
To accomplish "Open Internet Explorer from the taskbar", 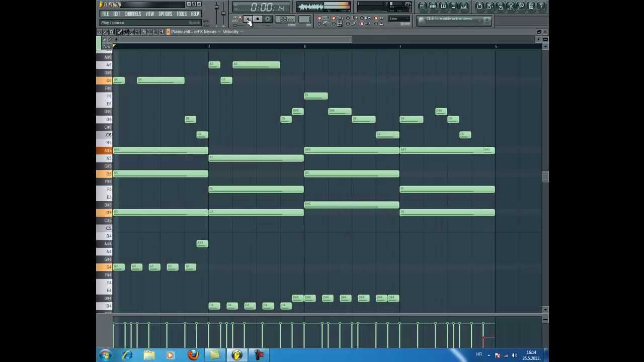I will click(x=127, y=355).
